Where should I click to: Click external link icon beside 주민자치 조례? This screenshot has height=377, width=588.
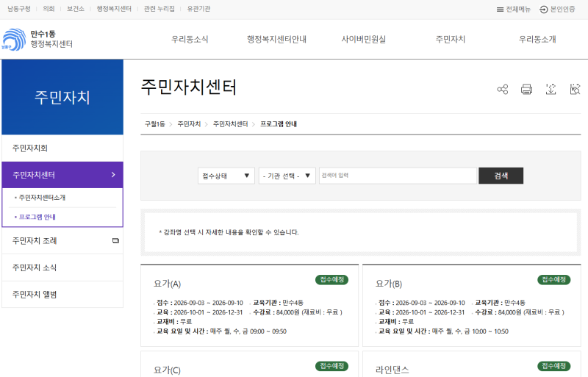(x=115, y=240)
